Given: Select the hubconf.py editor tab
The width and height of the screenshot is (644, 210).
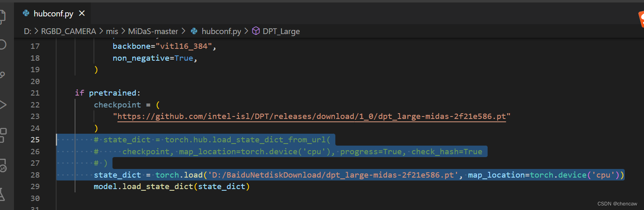Looking at the screenshot, I should [53, 14].
